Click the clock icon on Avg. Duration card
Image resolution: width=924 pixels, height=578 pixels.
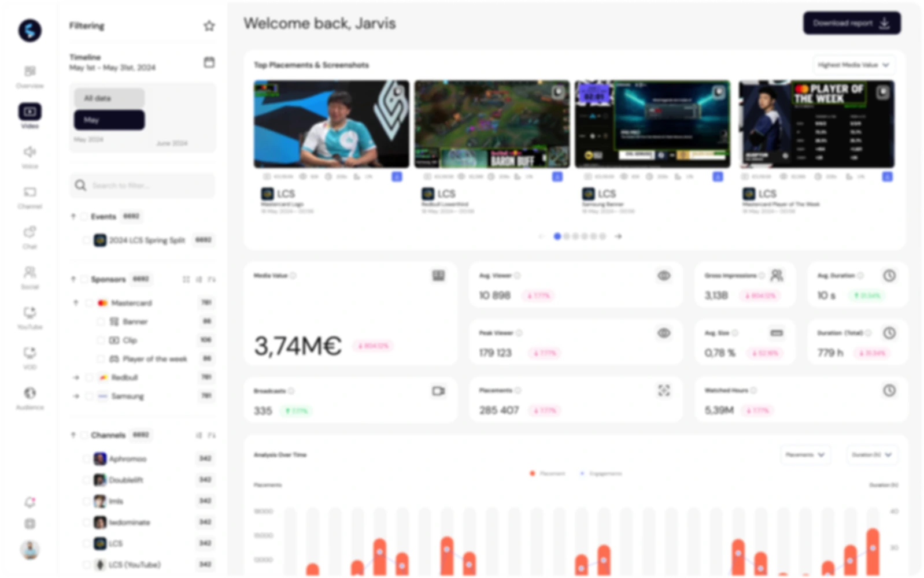(x=889, y=276)
